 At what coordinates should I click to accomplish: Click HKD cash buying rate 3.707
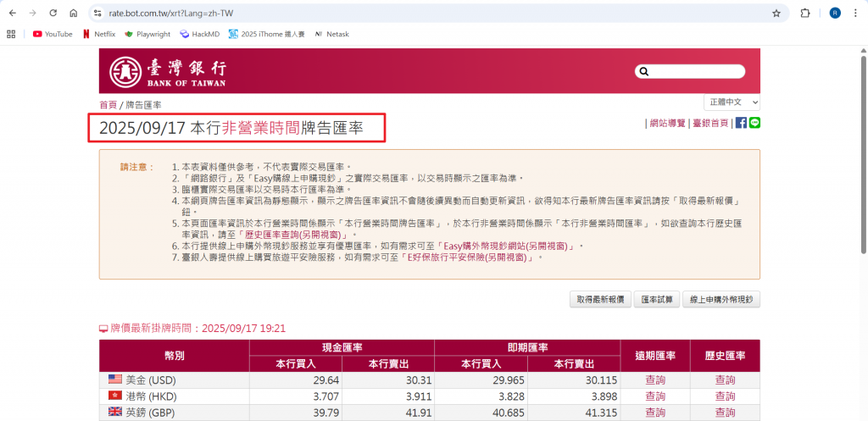[x=326, y=396]
